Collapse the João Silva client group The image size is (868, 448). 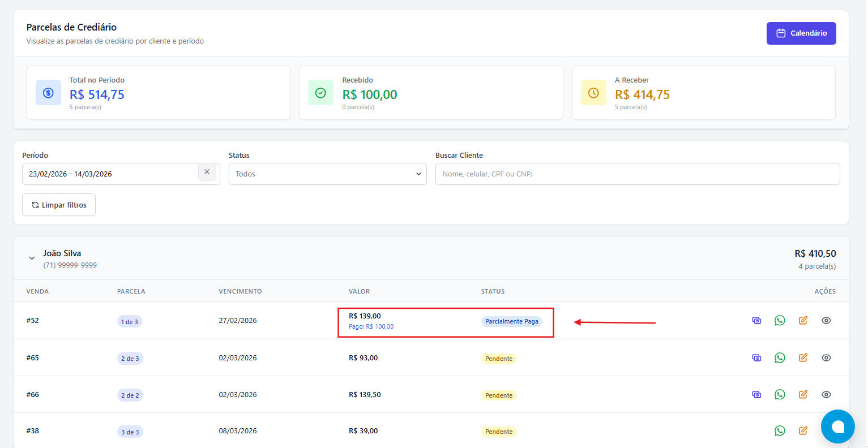coord(32,259)
